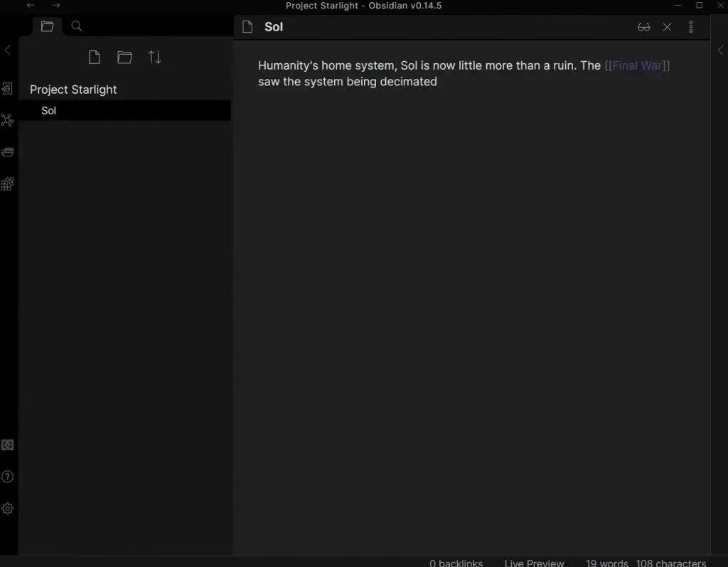Click the grid blocks ribbon icon

(7, 184)
